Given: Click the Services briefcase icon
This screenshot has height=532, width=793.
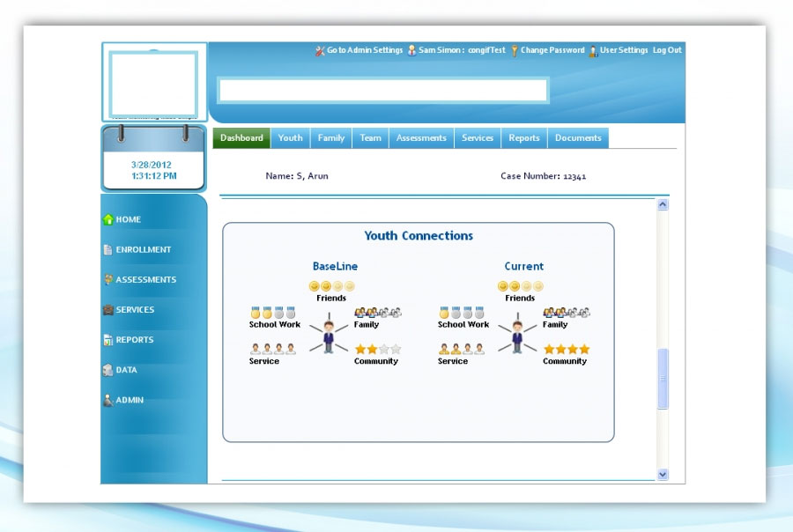Looking at the screenshot, I should tap(107, 309).
